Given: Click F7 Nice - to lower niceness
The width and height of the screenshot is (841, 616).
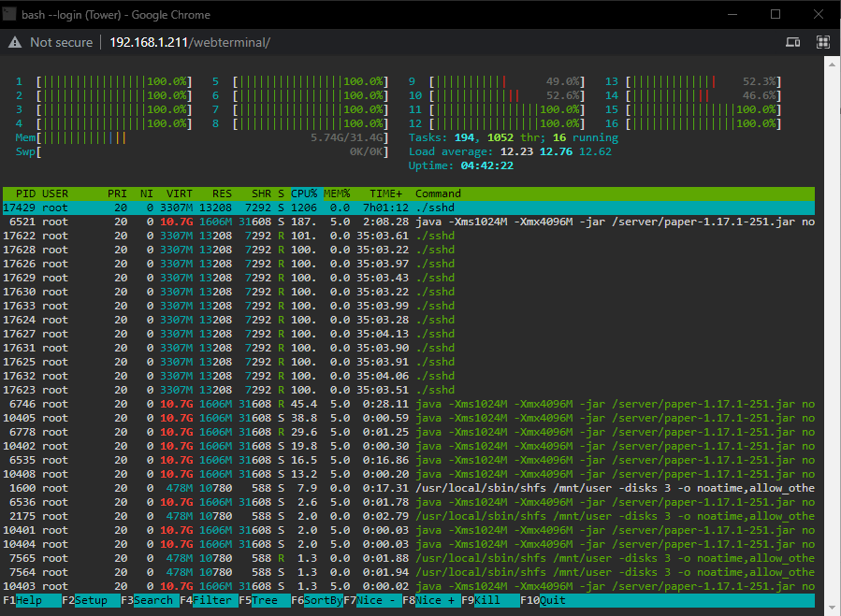Looking at the screenshot, I should 372,600.
